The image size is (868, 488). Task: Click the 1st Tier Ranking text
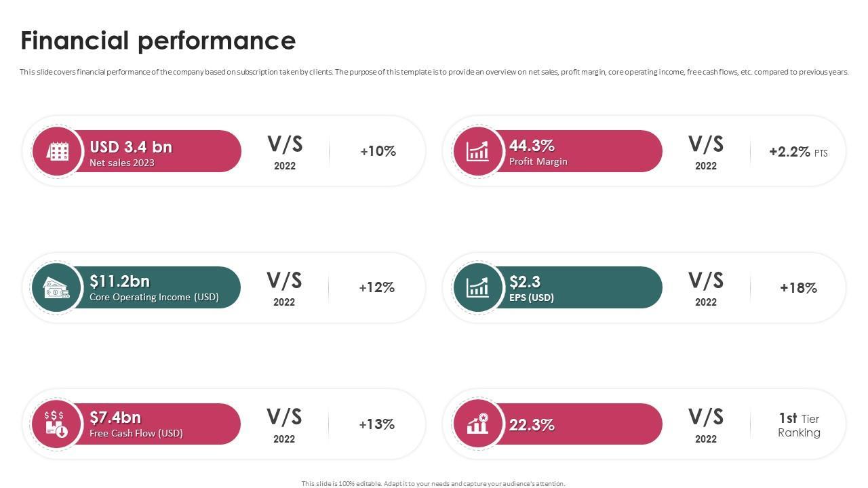click(799, 425)
